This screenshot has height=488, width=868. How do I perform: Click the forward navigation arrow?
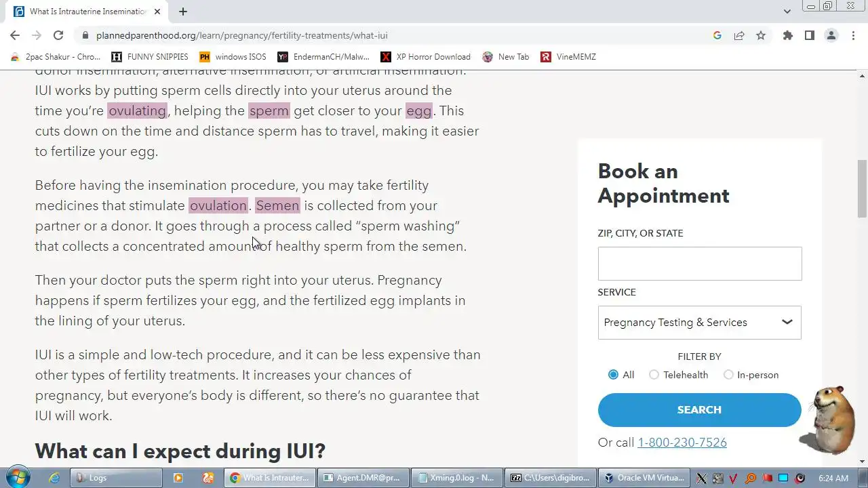pos(37,35)
